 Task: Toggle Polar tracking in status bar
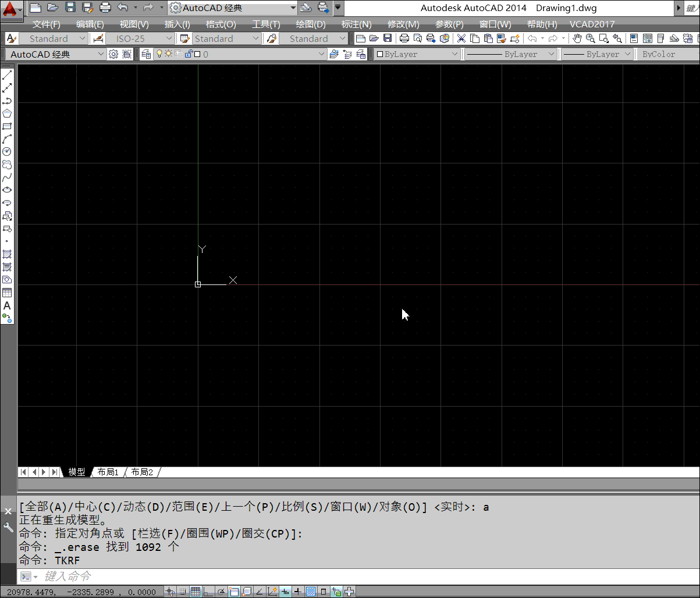click(x=221, y=592)
